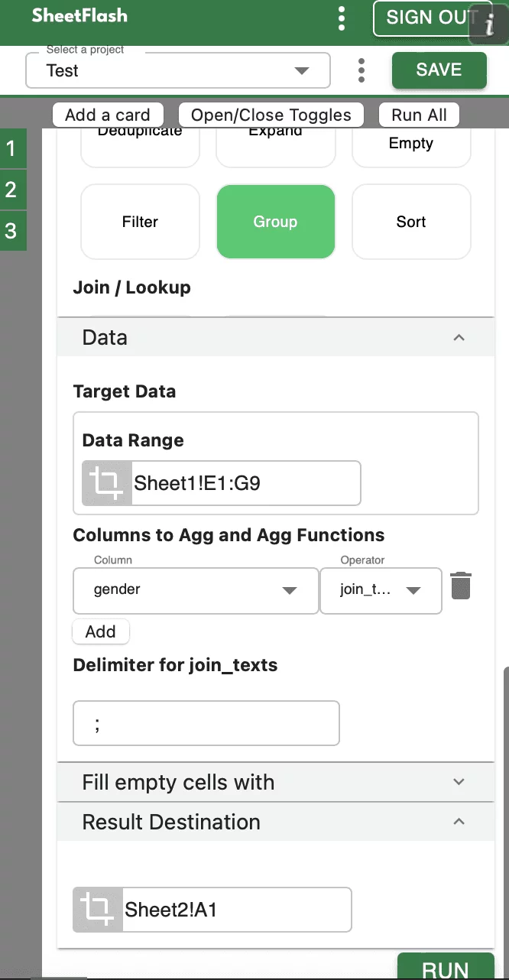Open the SheetFlash header three-dot menu
Image resolution: width=509 pixels, height=980 pixels.
tap(341, 18)
